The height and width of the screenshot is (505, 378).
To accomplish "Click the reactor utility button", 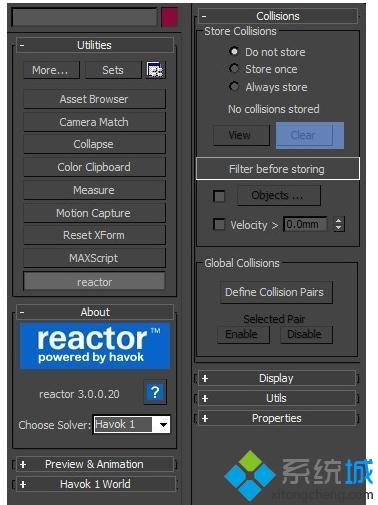I will [94, 282].
